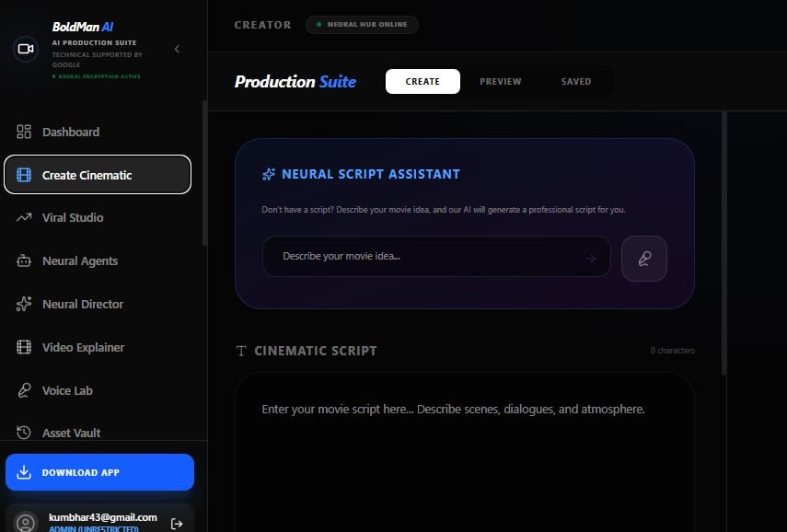The height and width of the screenshot is (532, 787).
Task: Open the Voice Lab section
Action: [98, 390]
